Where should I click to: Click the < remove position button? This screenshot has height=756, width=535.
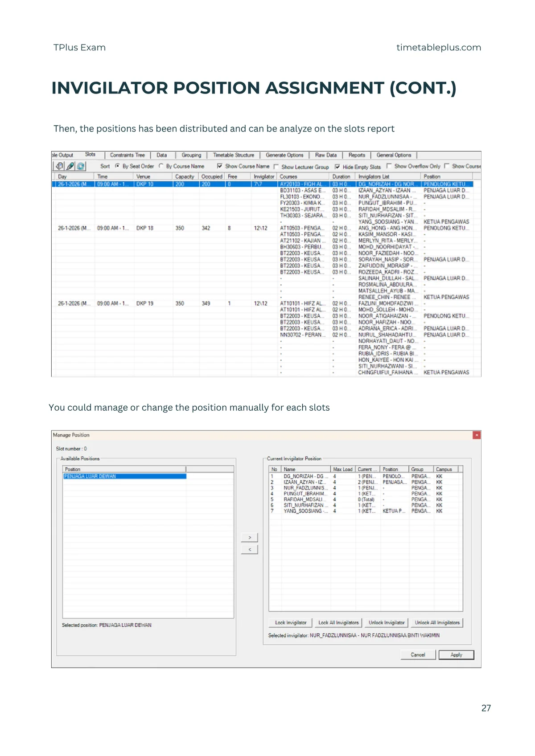point(250,549)
